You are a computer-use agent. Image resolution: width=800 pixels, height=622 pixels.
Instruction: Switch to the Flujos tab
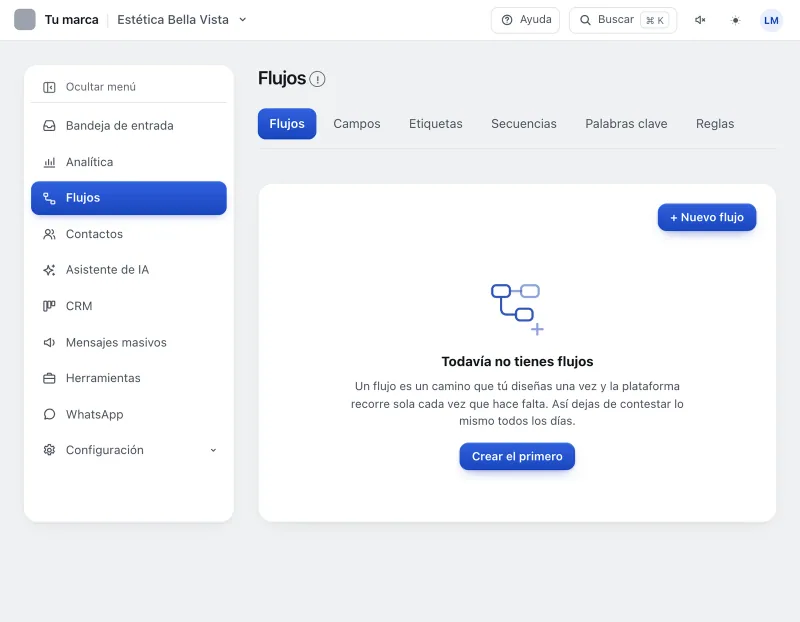click(x=287, y=124)
